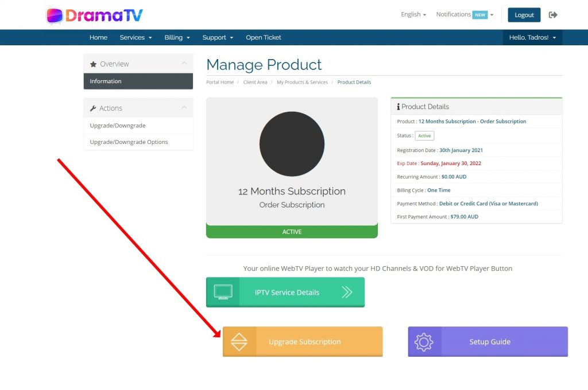Click the double chevron on IPTV Service Details
The width and height of the screenshot is (588, 390).
coord(347,292)
